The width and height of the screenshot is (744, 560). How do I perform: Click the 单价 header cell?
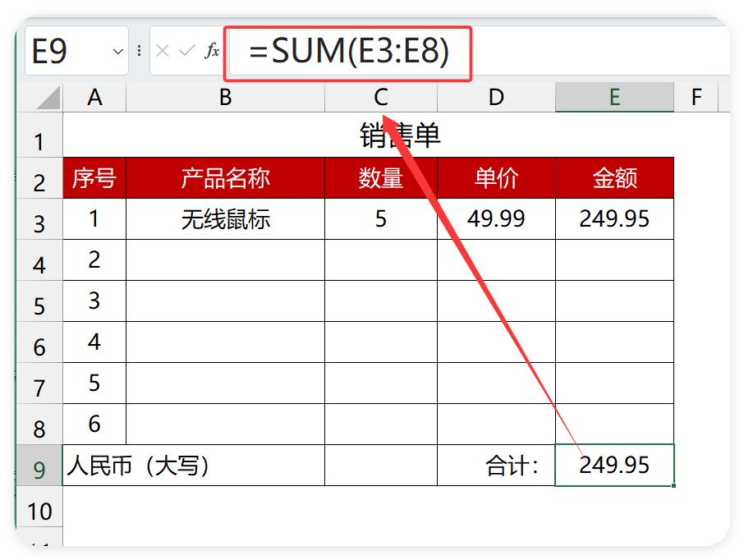tap(496, 178)
